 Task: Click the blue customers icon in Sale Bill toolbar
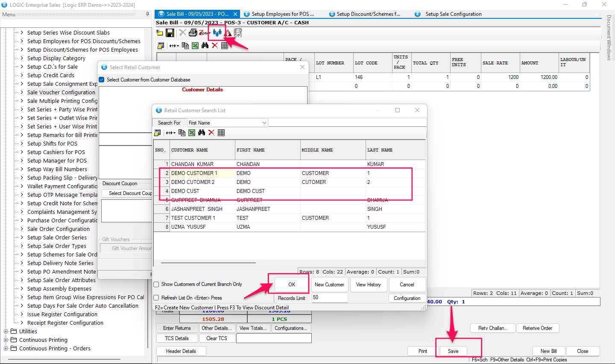pyautogui.click(x=217, y=33)
